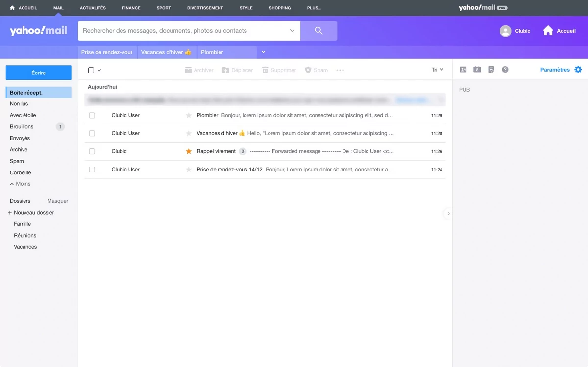
Task: Open the Spam folder in sidebar
Action: click(17, 161)
